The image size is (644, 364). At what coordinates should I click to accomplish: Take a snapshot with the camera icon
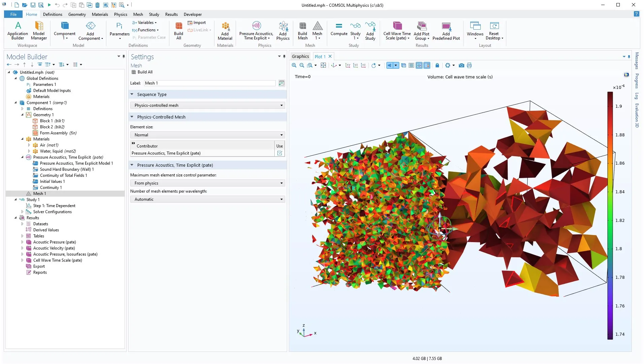461,65
